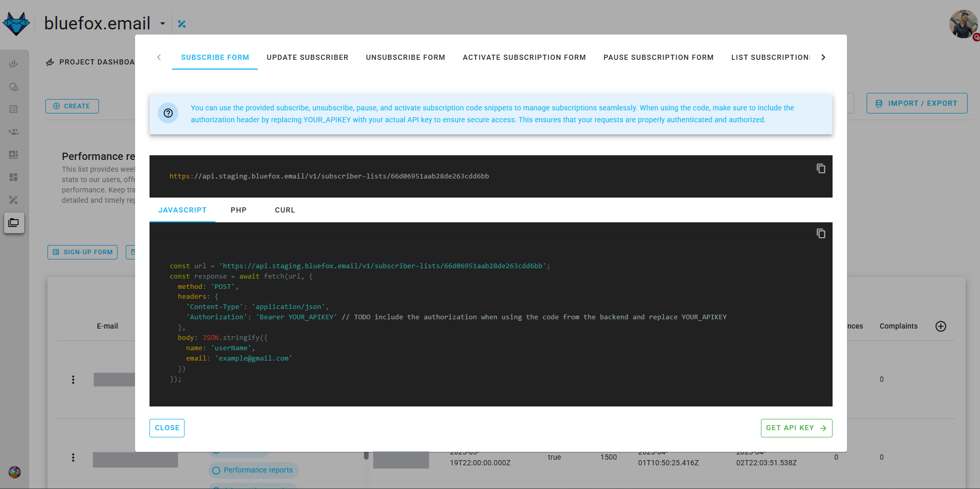The height and width of the screenshot is (489, 980).
Task: Open the clock-shield sidebar icon
Action: [x=14, y=87]
